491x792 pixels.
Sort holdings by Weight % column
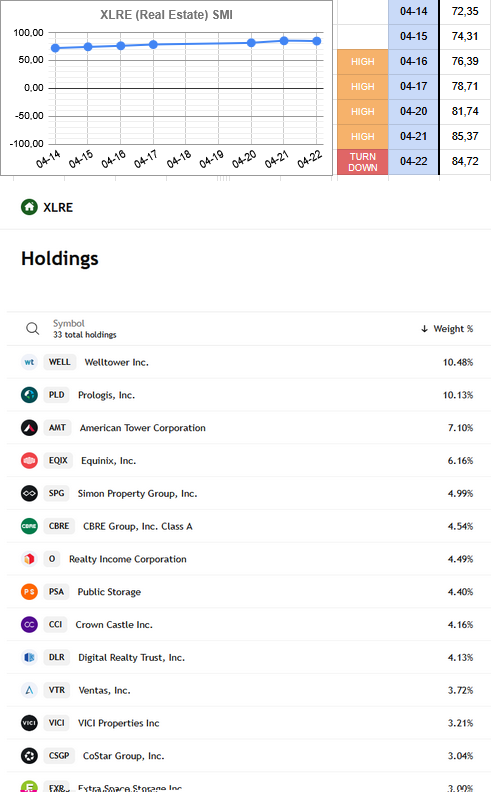click(448, 329)
